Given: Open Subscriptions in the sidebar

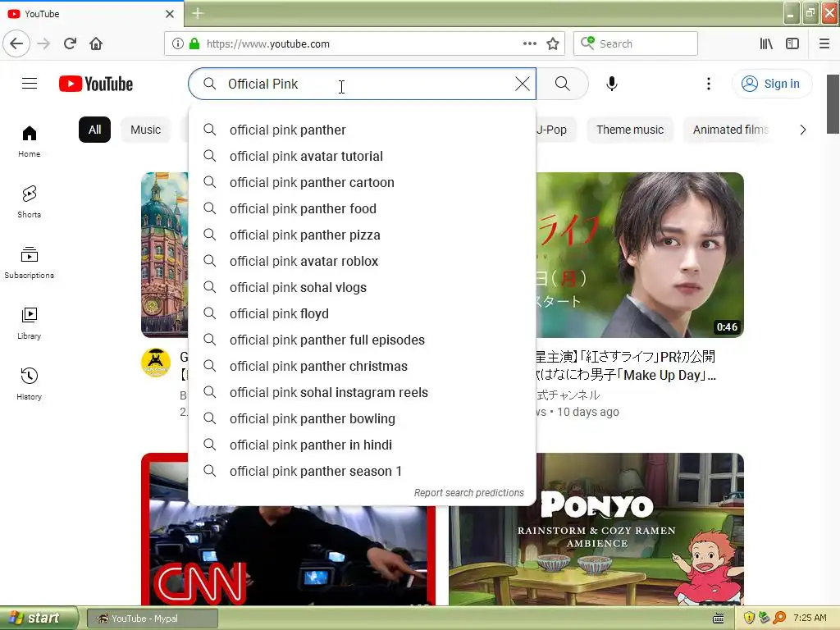Looking at the screenshot, I should coord(29,262).
